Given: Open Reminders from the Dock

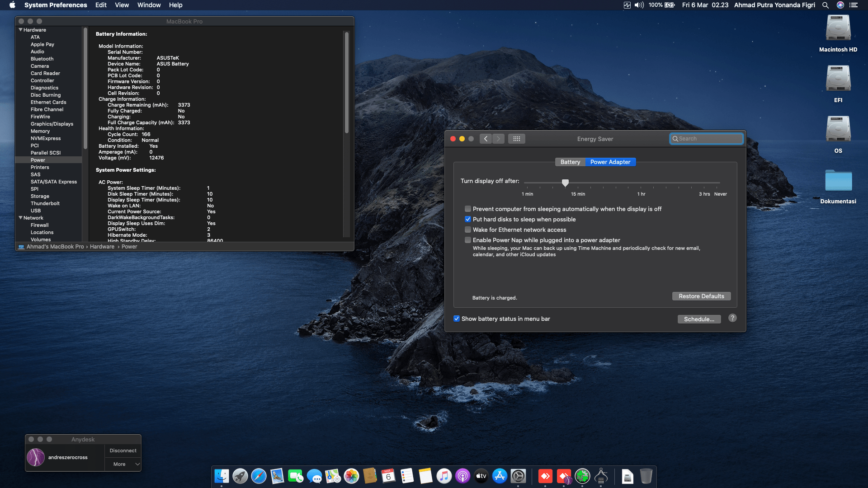Looking at the screenshot, I should [x=407, y=476].
